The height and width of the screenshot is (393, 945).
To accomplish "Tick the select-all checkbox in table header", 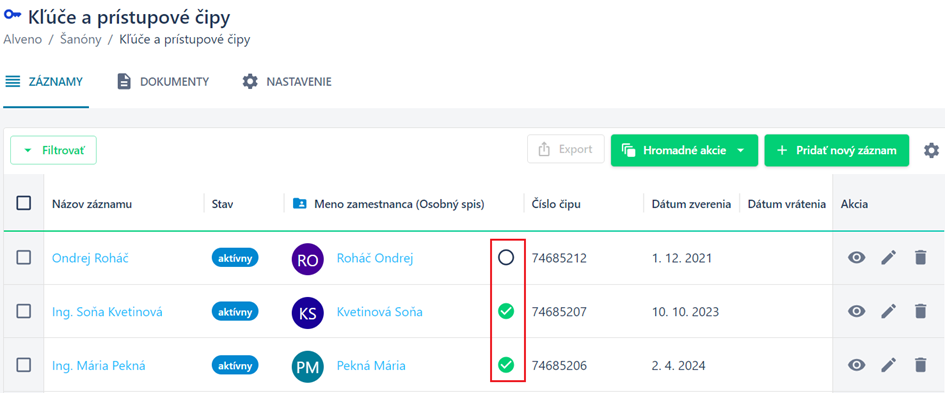I will (x=24, y=203).
